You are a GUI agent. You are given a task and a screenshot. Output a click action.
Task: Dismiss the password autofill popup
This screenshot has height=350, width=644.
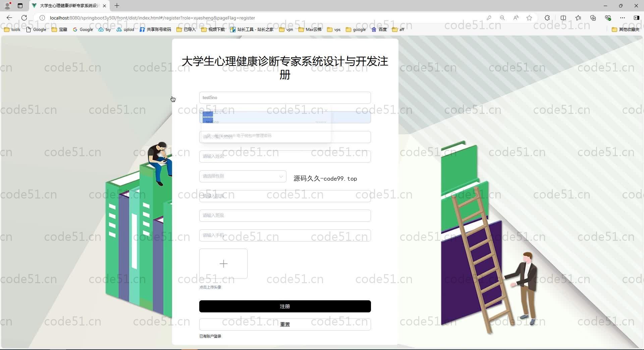click(326, 111)
